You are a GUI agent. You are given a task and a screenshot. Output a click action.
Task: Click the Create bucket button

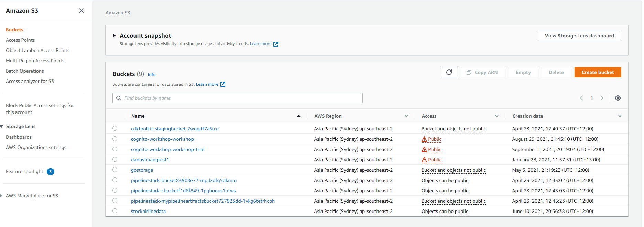point(597,72)
